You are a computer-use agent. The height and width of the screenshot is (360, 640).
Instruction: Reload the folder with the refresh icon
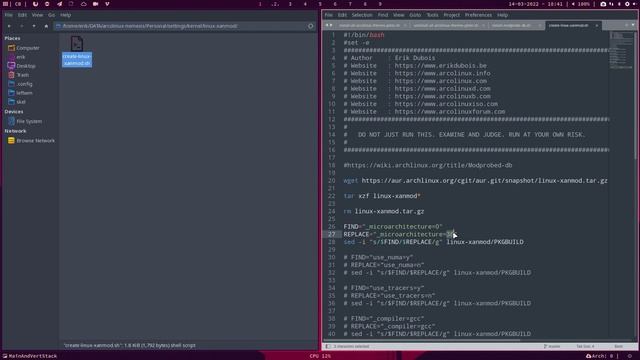click(x=311, y=26)
